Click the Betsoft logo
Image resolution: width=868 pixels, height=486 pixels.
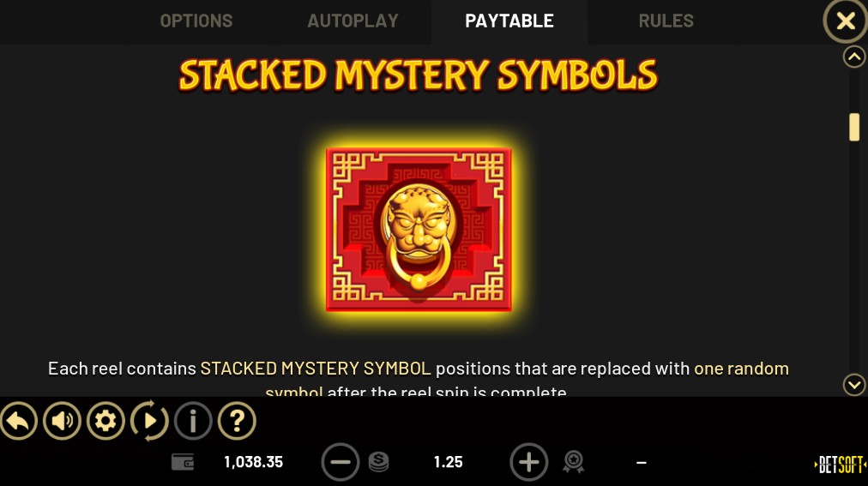pyautogui.click(x=841, y=465)
